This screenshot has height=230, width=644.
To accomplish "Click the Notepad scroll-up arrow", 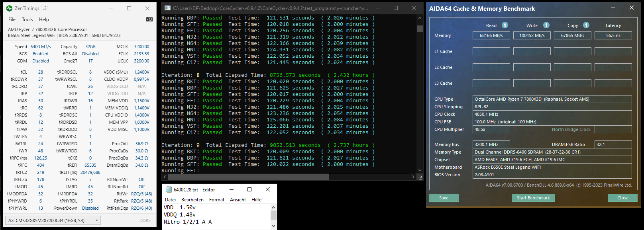I will pos(273,207).
